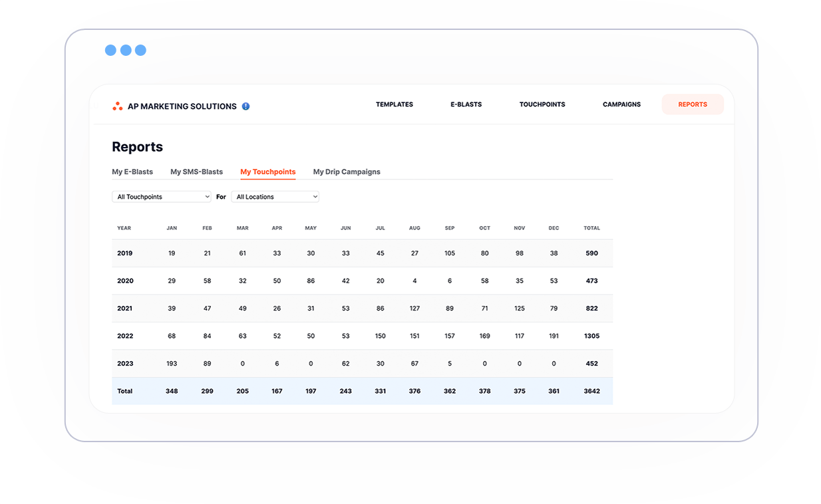This screenshot has height=504, width=821.
Task: Open the Campaigns navigation item
Action: 621,104
